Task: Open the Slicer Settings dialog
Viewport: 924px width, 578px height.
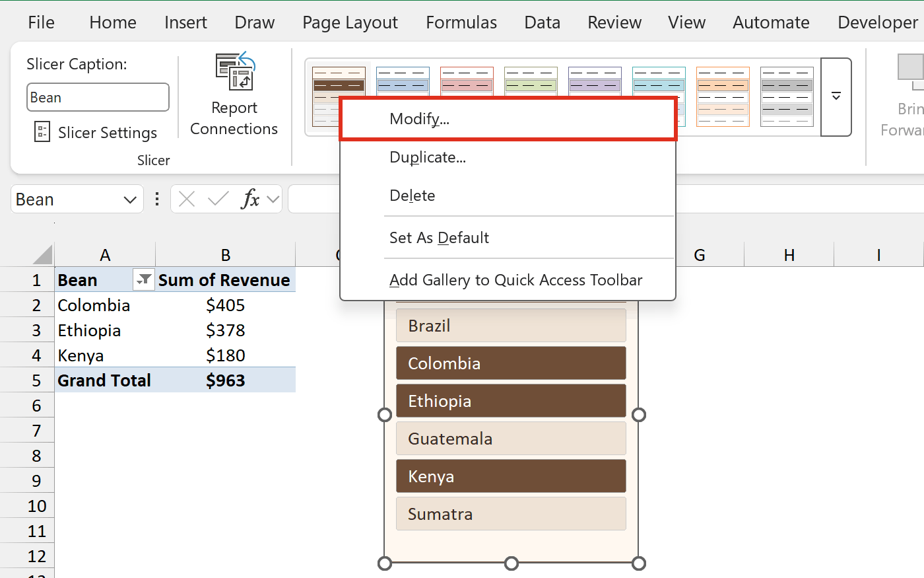Action: 96,133
